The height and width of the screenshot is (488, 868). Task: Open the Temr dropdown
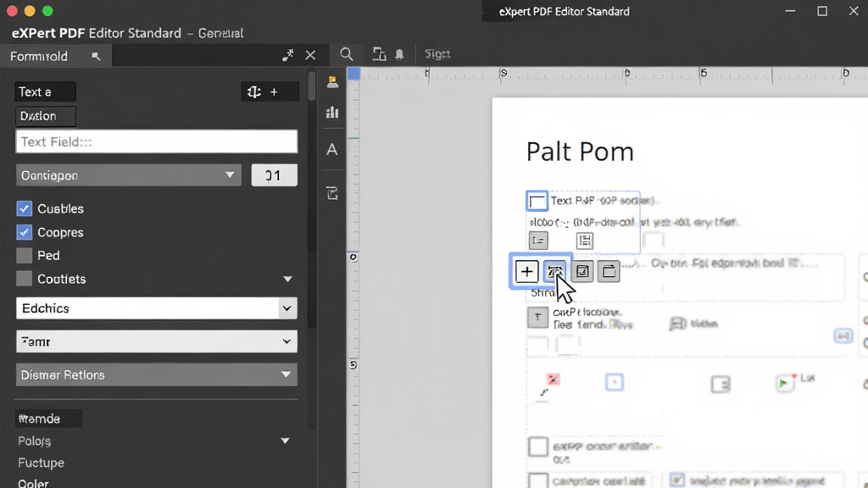point(157,341)
